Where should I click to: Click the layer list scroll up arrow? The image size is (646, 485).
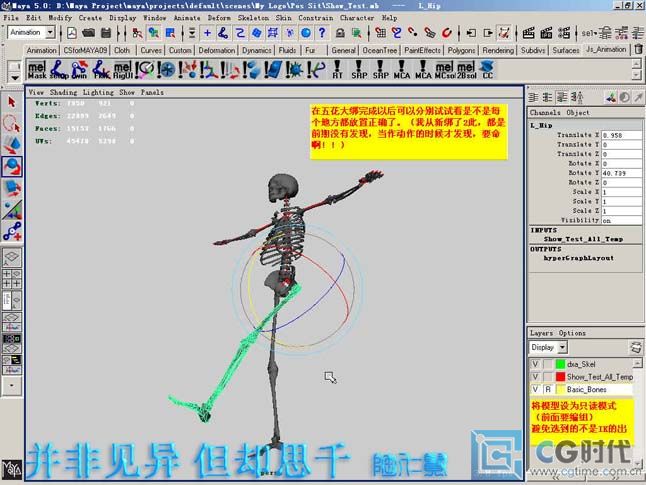tap(637, 363)
